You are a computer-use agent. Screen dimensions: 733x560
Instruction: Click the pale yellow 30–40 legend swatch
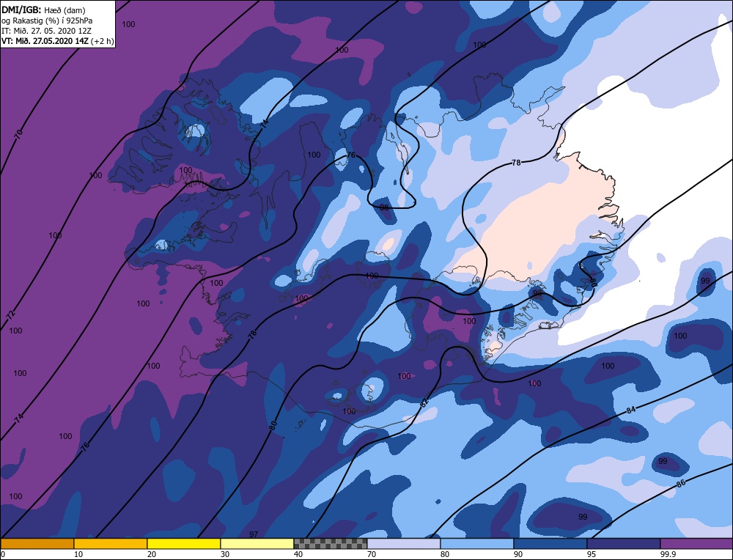tap(257, 543)
